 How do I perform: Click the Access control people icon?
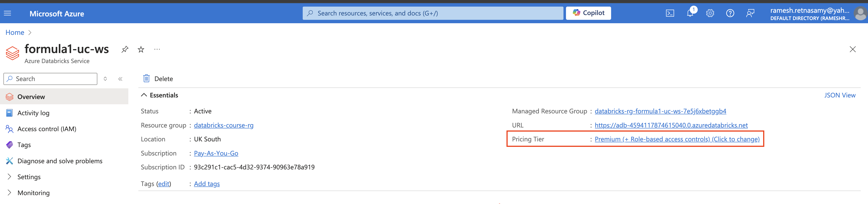click(9, 129)
